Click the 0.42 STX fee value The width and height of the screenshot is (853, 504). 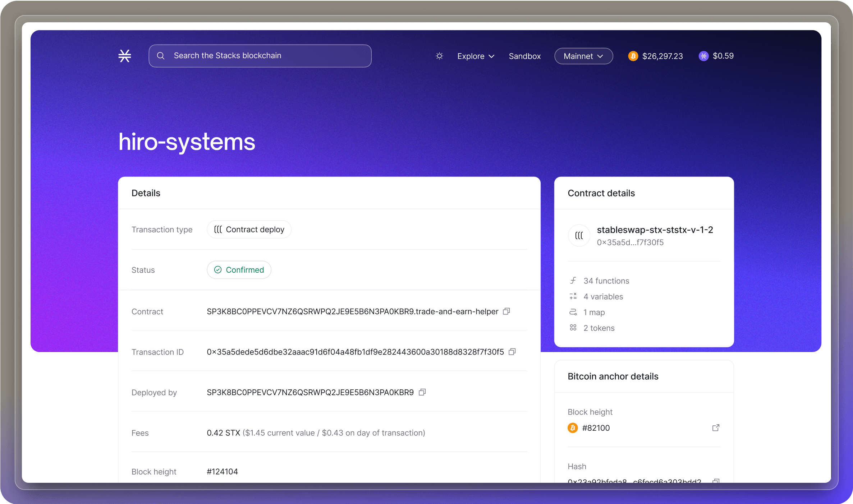(223, 433)
